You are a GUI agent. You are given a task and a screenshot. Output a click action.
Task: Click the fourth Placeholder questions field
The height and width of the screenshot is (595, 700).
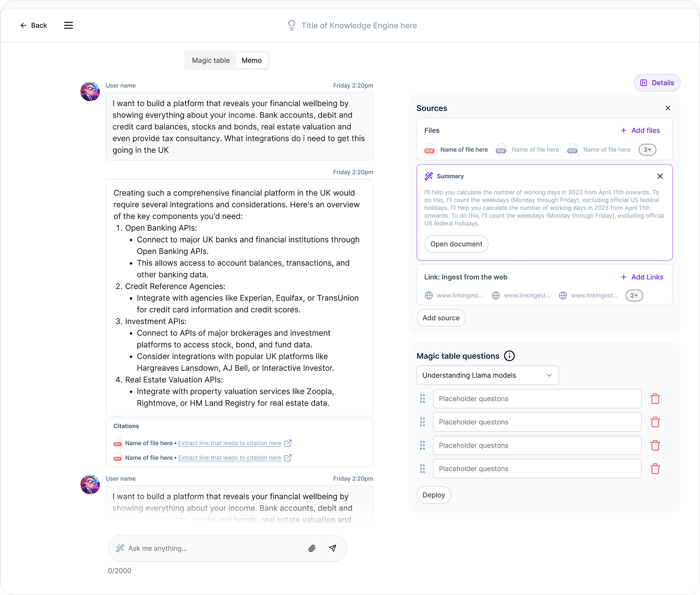537,469
